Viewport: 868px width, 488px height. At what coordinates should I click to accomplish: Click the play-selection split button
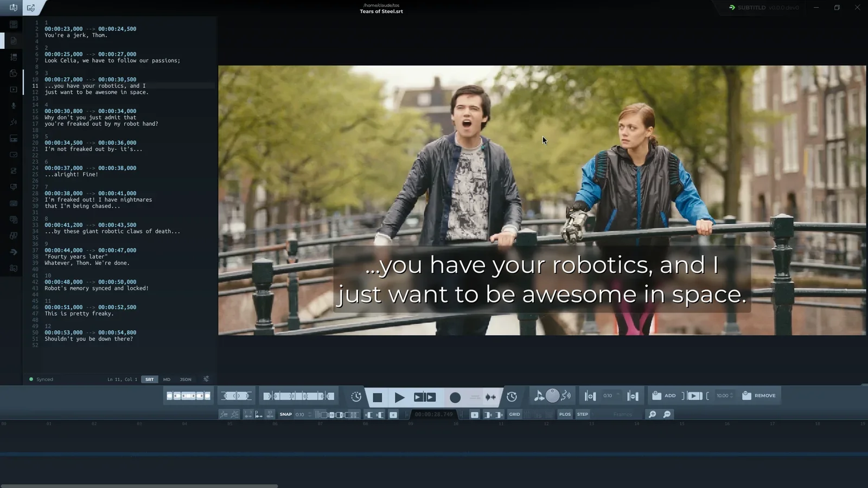point(425,397)
